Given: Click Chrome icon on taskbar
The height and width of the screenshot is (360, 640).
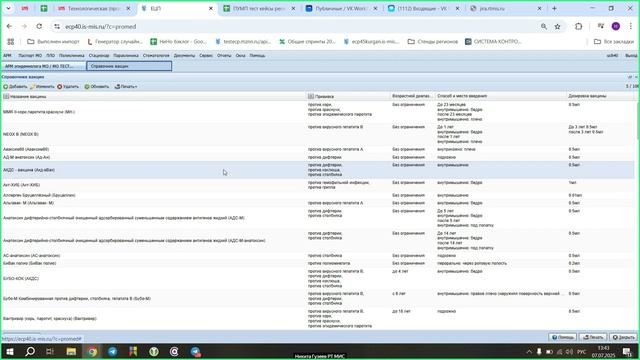Looking at the screenshot, I should (x=92, y=351).
